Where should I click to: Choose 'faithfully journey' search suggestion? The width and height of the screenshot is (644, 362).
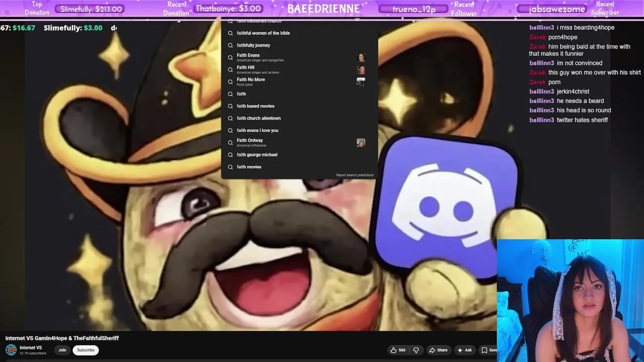tap(299, 45)
